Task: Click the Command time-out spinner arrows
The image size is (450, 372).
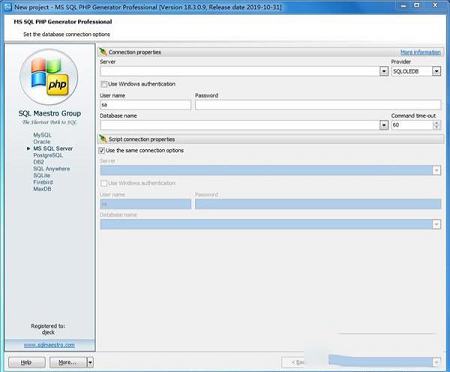Action: 436,125
